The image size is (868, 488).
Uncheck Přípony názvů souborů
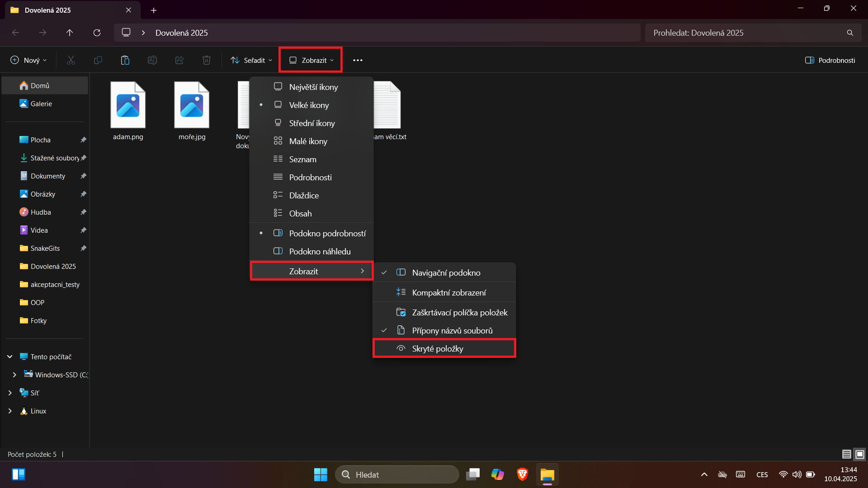pos(452,330)
